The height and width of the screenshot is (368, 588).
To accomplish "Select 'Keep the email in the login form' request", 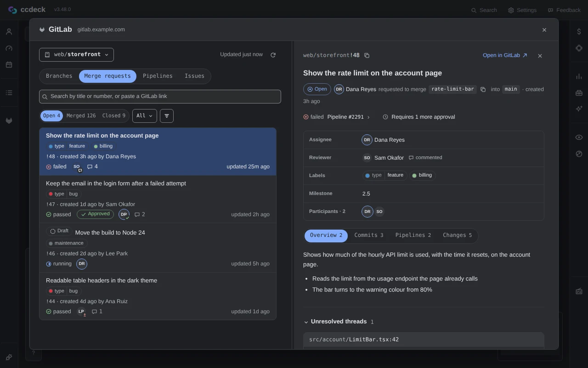I will pos(158,199).
